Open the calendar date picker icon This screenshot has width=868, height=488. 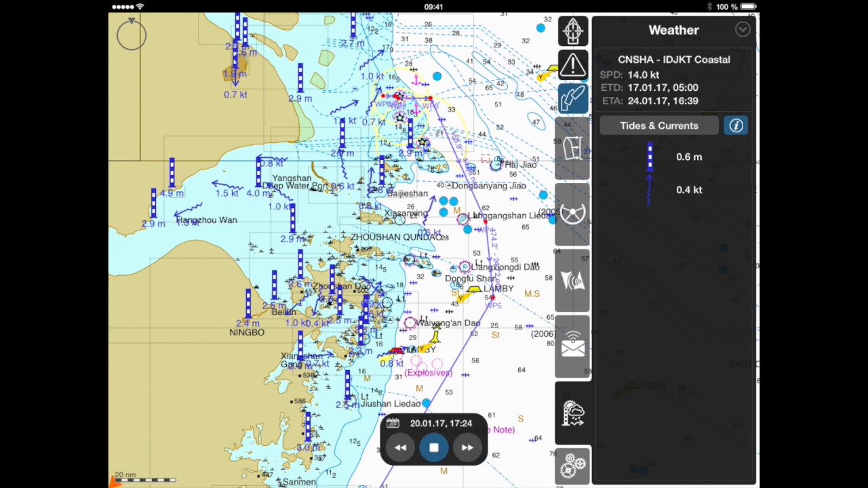(393, 423)
